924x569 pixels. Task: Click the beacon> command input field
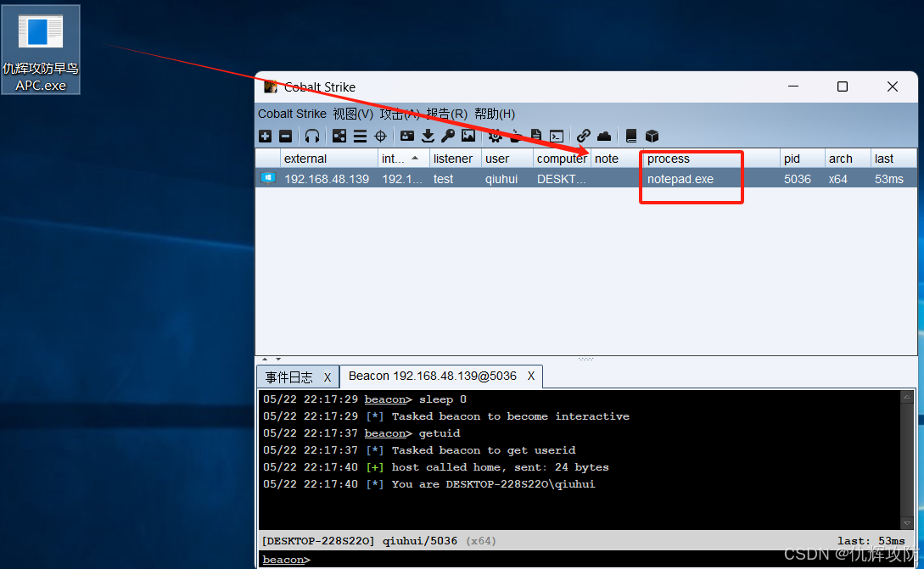[x=586, y=559]
